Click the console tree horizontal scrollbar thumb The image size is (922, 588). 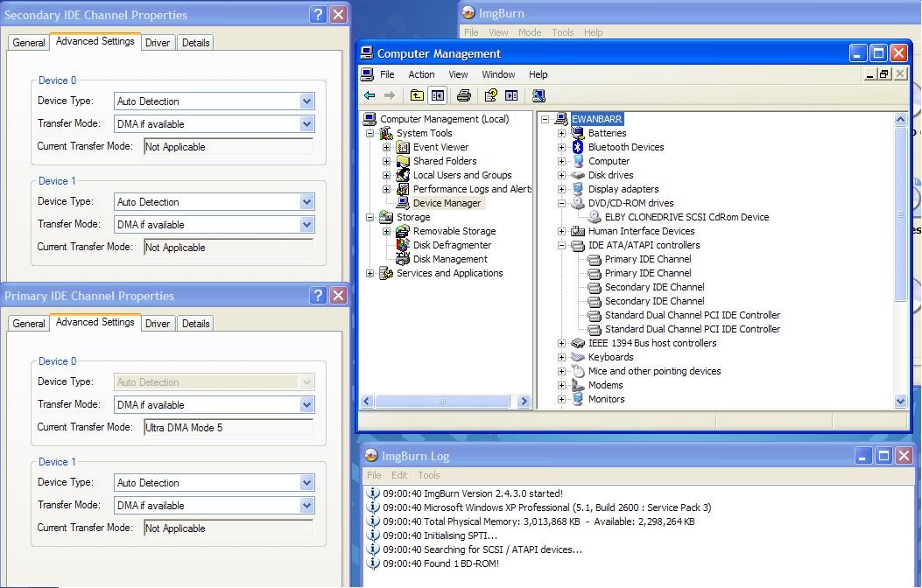click(442, 402)
